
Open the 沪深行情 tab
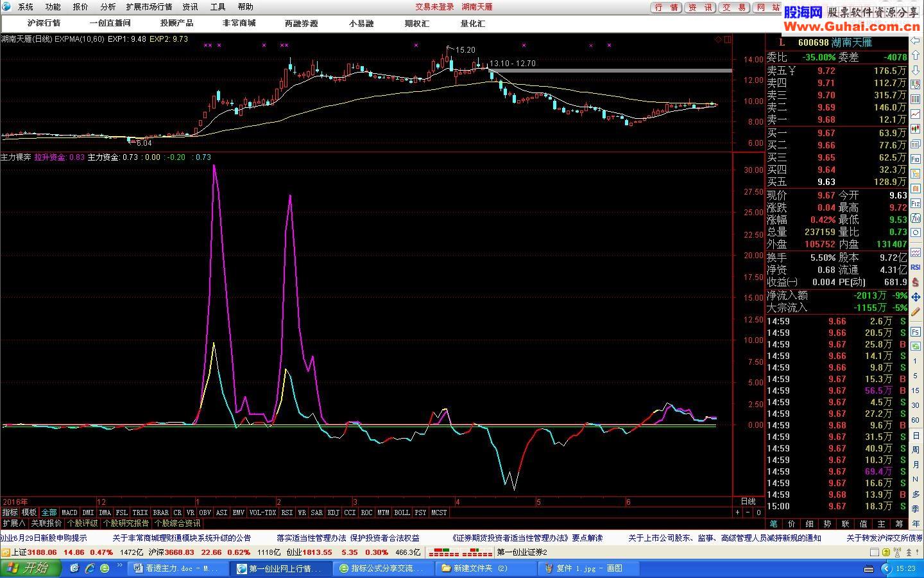(44, 23)
